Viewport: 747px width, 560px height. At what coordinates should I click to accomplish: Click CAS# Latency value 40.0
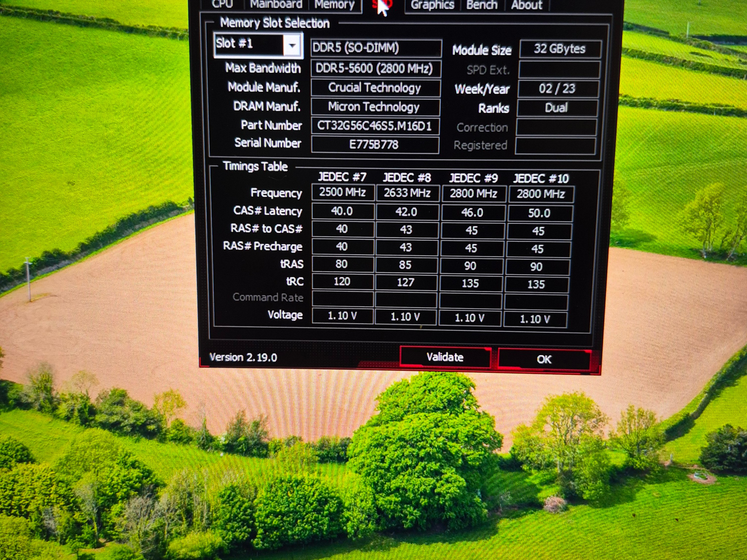click(x=342, y=211)
